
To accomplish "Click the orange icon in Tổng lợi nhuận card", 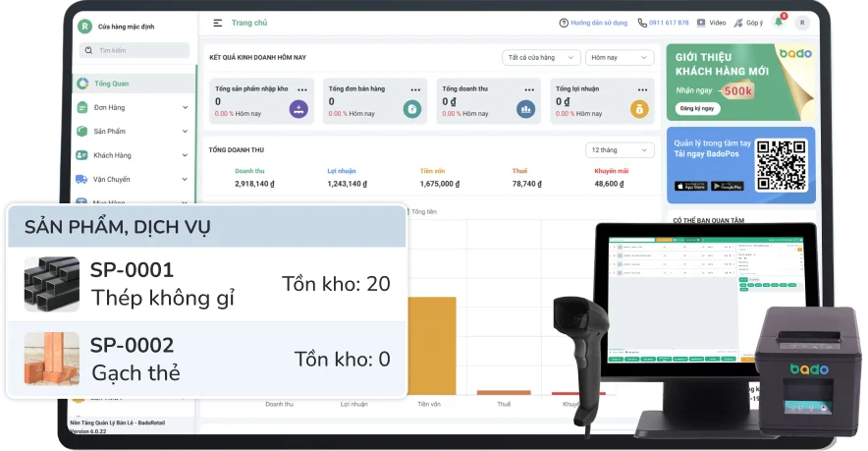I will tap(639, 109).
